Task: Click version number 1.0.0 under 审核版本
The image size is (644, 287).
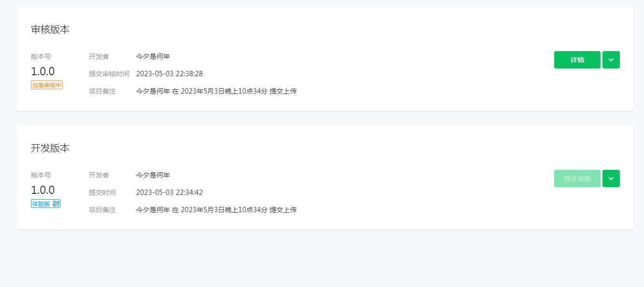Action: click(43, 71)
